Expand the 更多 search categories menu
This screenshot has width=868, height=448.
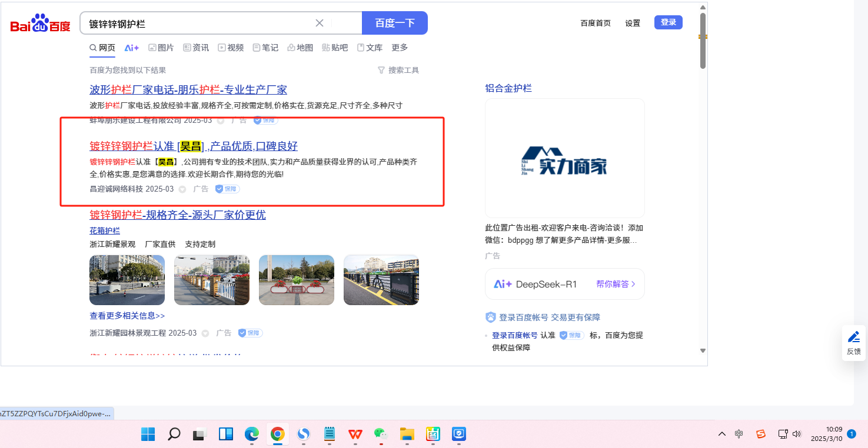[x=400, y=48]
